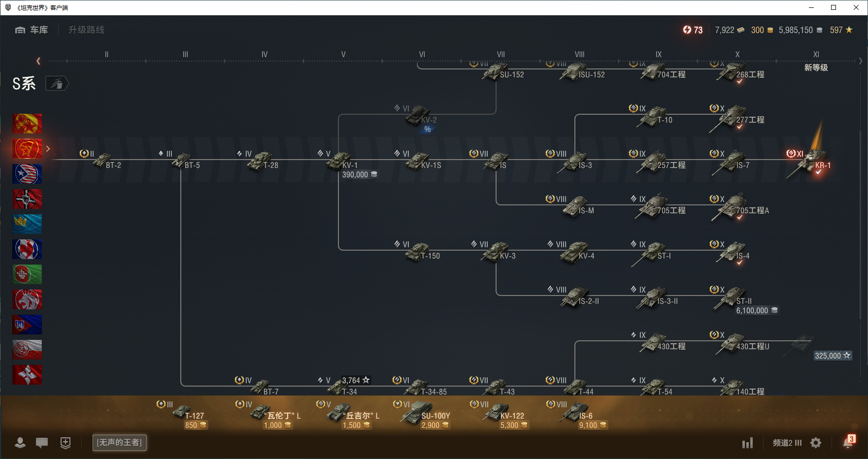The height and width of the screenshot is (459, 868).
Task: Open the chat speech bubble icon
Action: pos(42,443)
